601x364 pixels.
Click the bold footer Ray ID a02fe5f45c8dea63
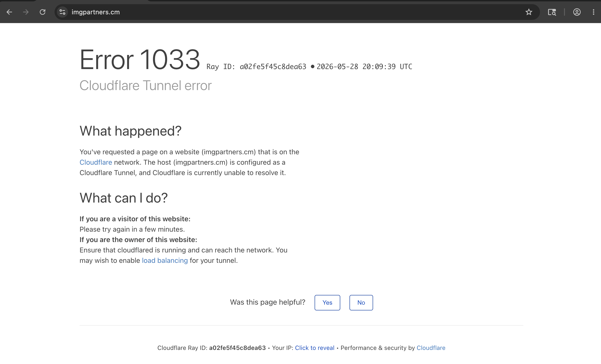237,348
